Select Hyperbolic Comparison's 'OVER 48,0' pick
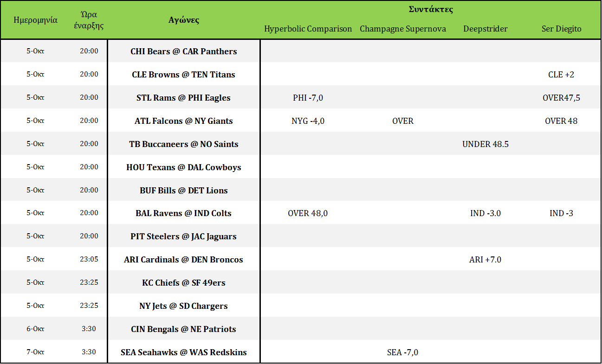602x364 pixels. [x=308, y=213]
